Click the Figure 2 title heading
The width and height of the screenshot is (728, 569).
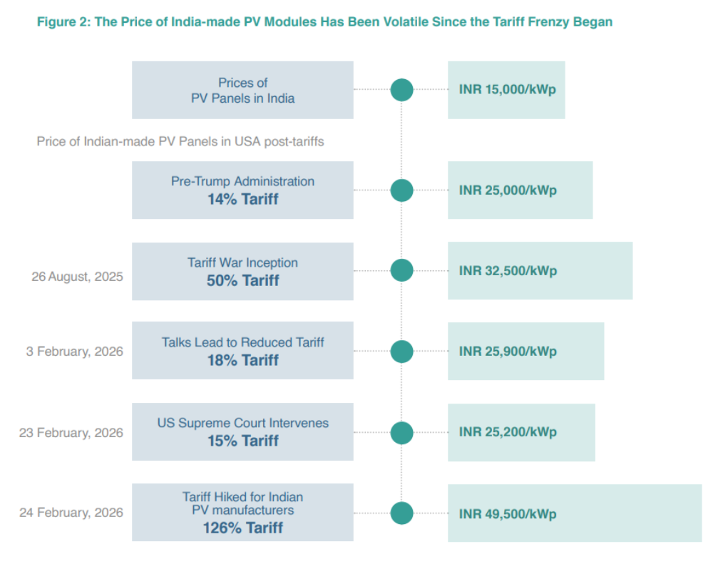324,22
